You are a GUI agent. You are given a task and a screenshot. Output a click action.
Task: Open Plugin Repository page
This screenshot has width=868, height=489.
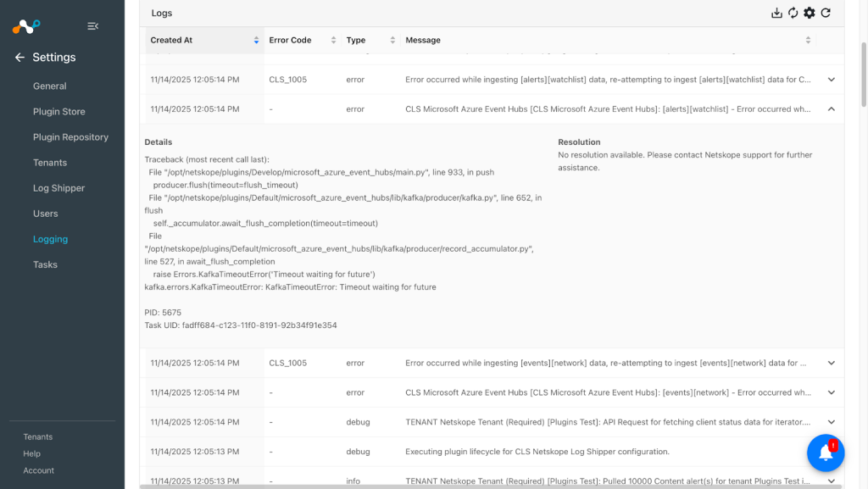click(x=71, y=137)
